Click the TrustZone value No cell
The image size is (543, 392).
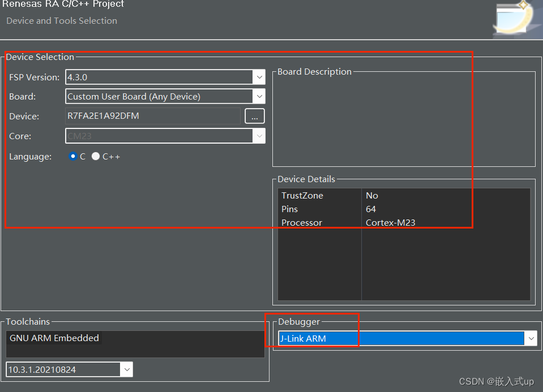tap(371, 196)
